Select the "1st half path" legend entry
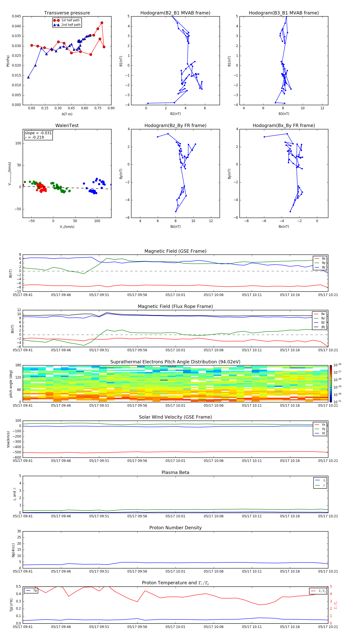The height and width of the screenshot is (644, 351). (67, 20)
